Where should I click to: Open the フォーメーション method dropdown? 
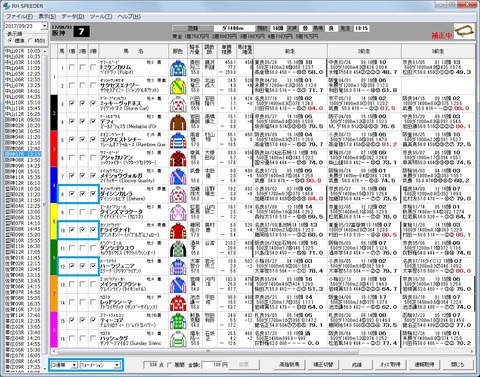point(117,365)
